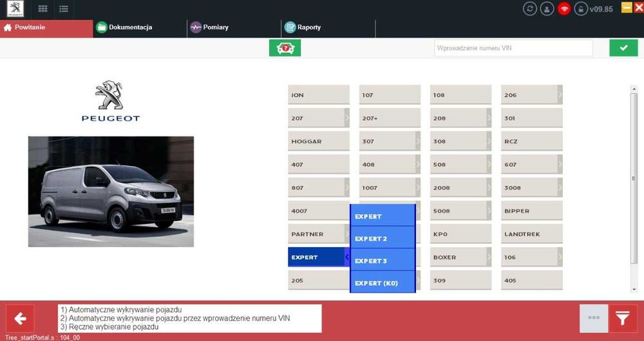
Task: Select the 405 model button
Action: [x=532, y=281]
